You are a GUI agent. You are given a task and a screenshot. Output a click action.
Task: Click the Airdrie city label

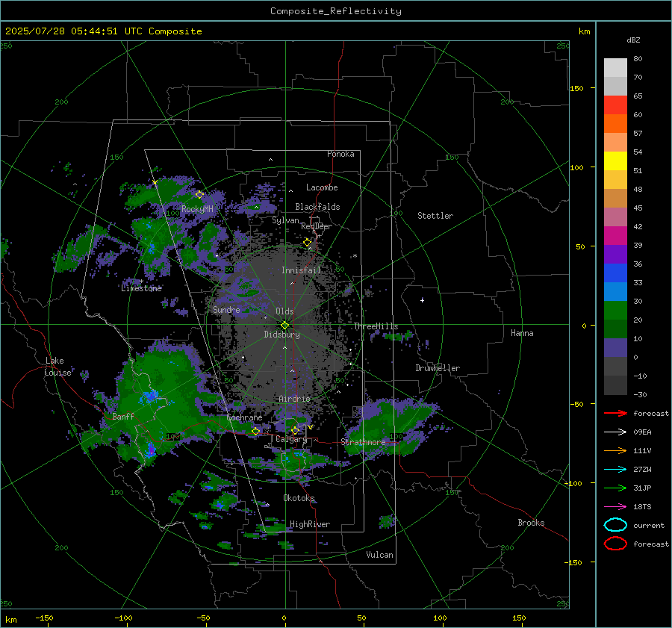pyautogui.click(x=294, y=399)
